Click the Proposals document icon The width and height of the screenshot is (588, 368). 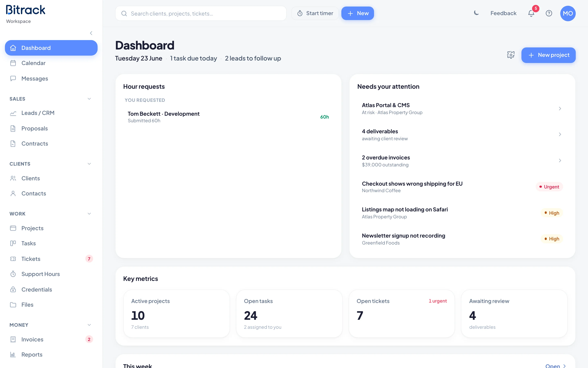click(13, 129)
